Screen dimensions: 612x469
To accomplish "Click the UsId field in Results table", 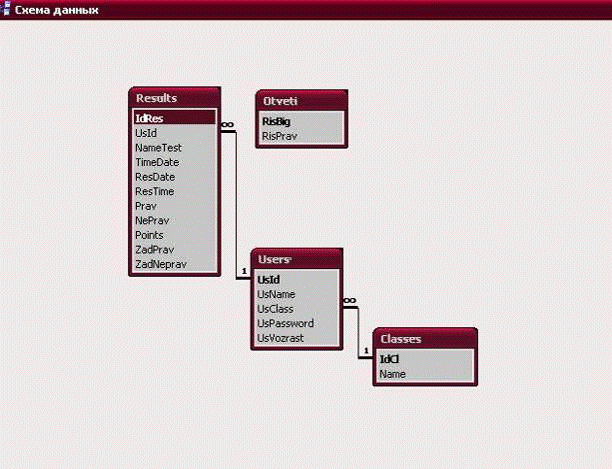I will pos(146,132).
